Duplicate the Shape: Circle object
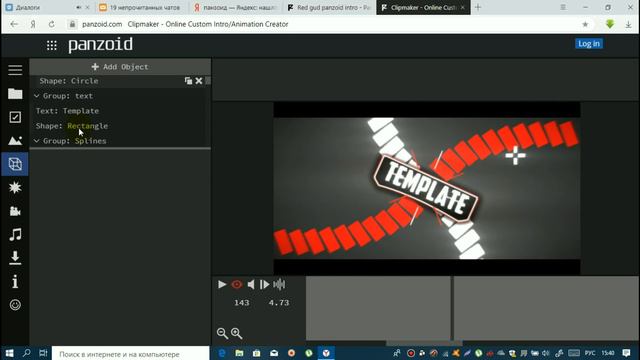The height and width of the screenshot is (360, 640). click(x=188, y=81)
